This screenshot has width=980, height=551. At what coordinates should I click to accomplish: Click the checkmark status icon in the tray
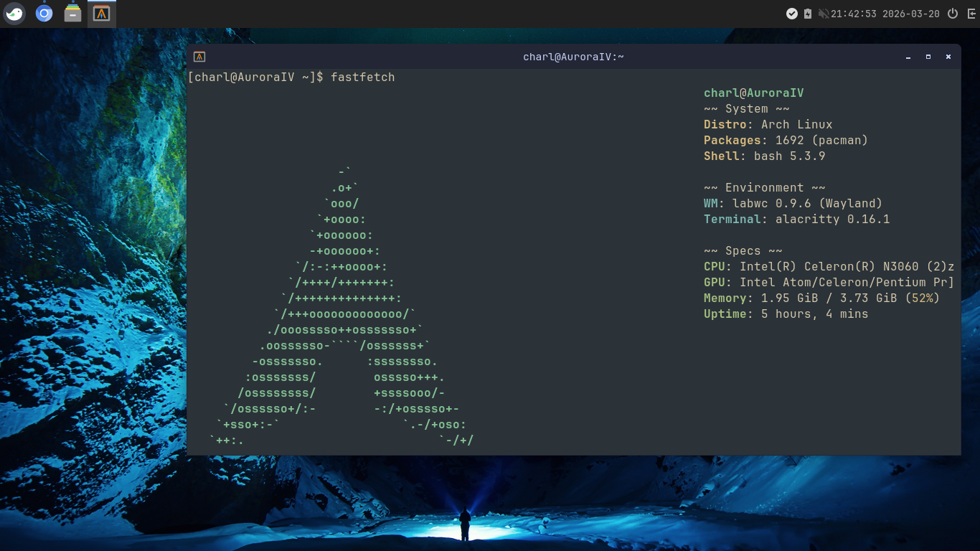point(792,13)
